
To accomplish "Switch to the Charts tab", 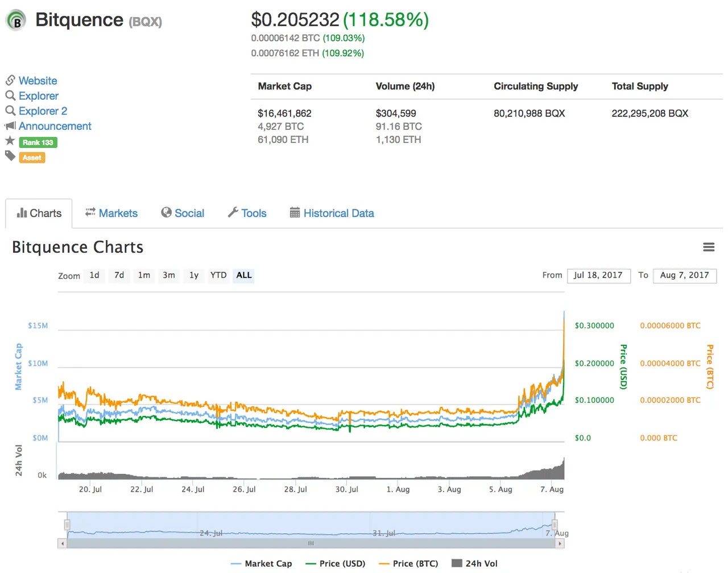I will 39,213.
